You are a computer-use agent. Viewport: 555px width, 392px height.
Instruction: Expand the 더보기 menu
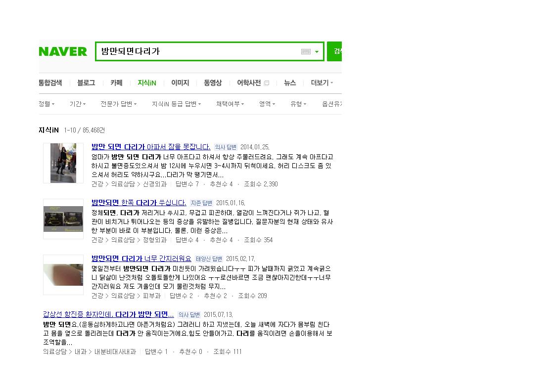click(322, 83)
